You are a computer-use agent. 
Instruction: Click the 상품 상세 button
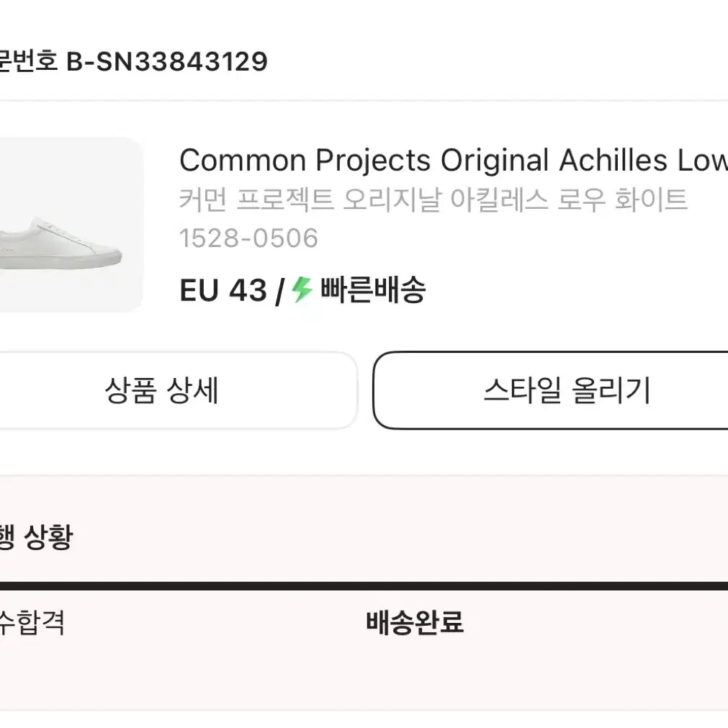pos(178,390)
